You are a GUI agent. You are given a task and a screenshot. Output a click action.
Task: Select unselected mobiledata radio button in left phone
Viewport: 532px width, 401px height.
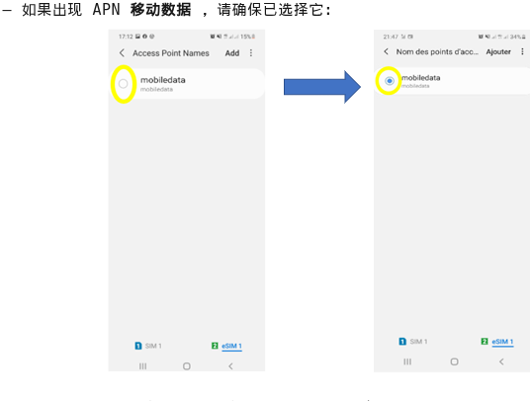click(124, 83)
